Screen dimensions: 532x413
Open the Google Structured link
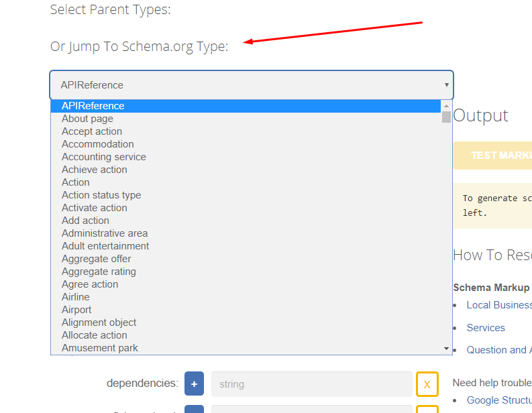click(x=499, y=400)
